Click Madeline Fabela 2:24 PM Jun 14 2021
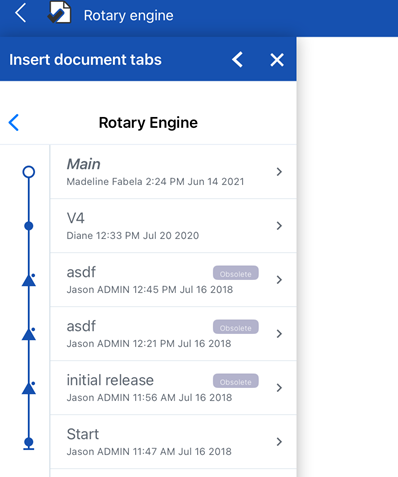 click(x=155, y=182)
